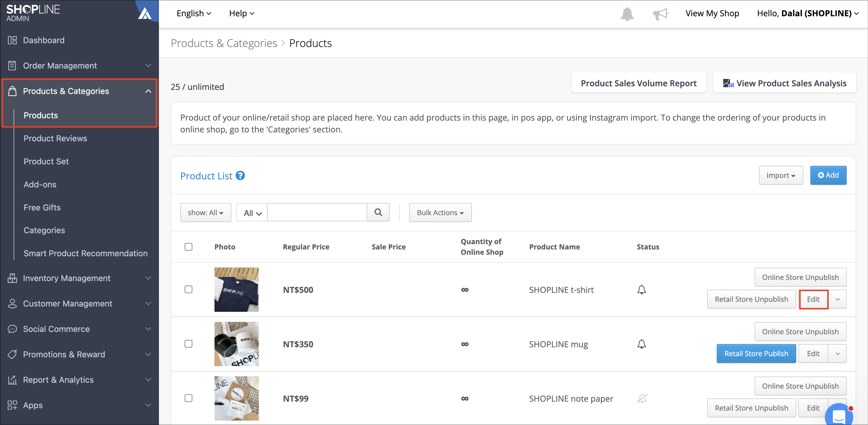Click the Product List help question icon
The height and width of the screenshot is (425, 868).
click(x=240, y=176)
